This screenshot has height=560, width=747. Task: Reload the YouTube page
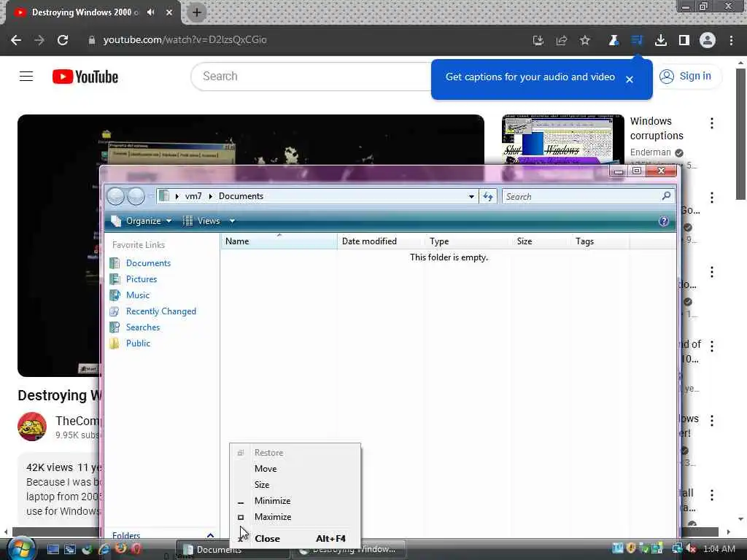pos(63,40)
